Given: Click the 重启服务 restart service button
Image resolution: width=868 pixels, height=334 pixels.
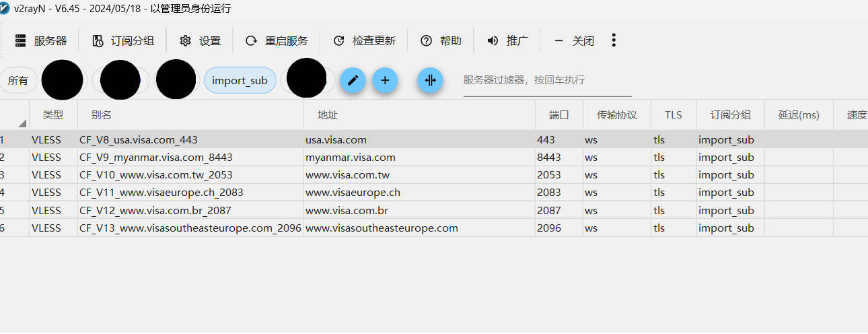Looking at the screenshot, I should pyautogui.click(x=277, y=41).
